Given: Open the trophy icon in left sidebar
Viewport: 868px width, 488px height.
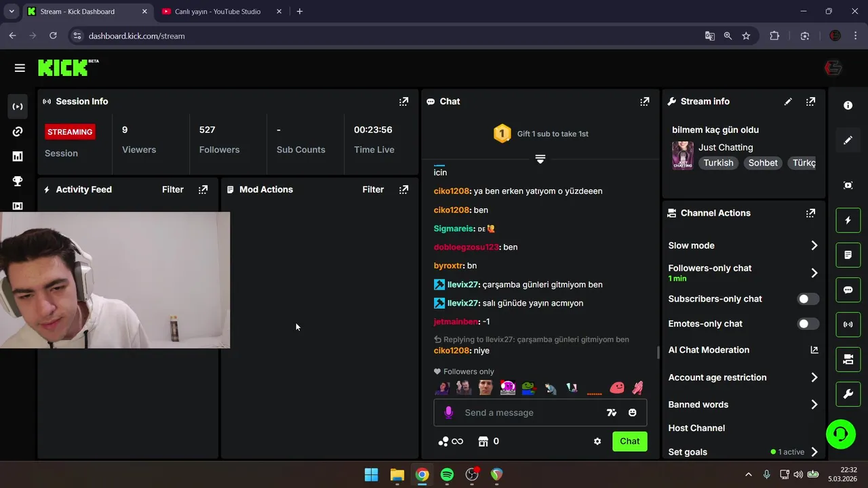Looking at the screenshot, I should coord(18,181).
